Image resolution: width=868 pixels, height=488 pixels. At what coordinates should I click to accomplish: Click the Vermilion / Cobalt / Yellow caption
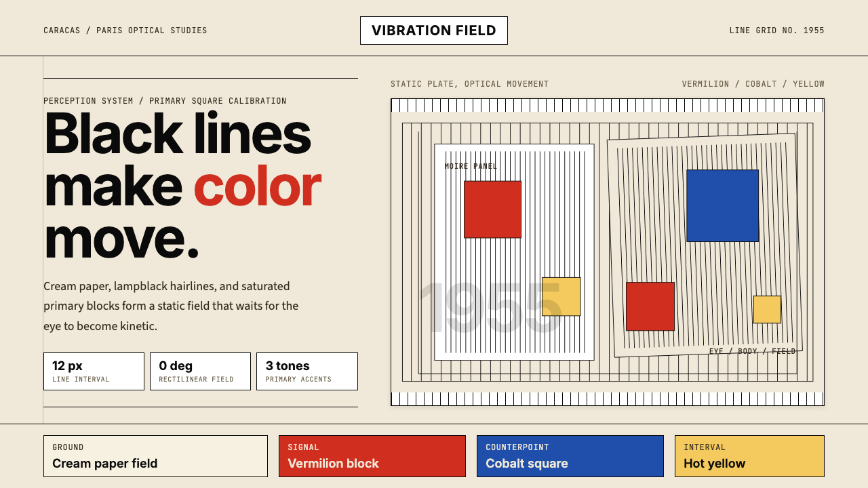click(x=753, y=84)
